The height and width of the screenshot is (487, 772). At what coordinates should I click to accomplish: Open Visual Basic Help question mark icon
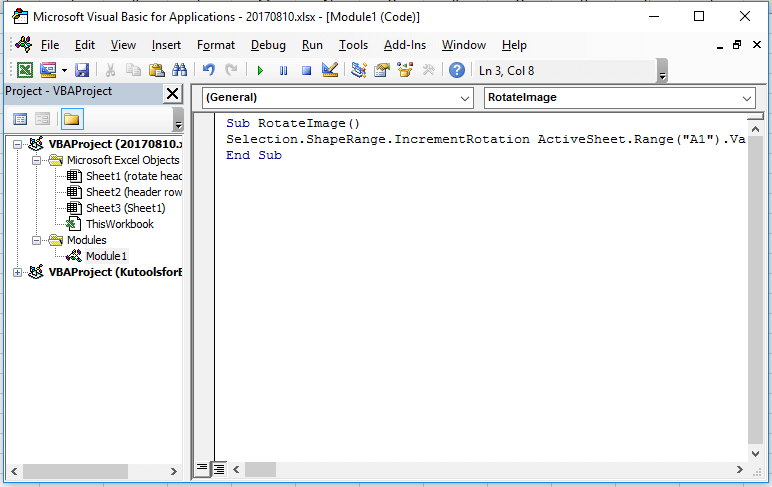point(456,70)
